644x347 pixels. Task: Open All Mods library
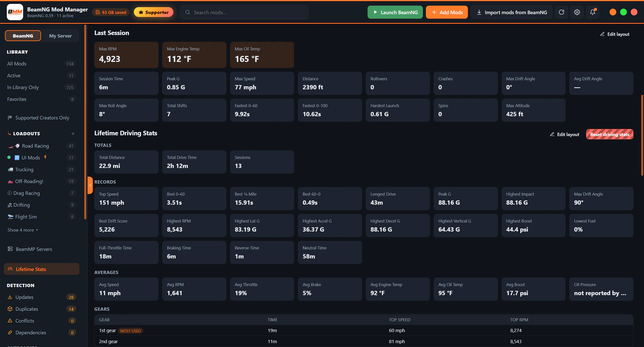coord(41,64)
